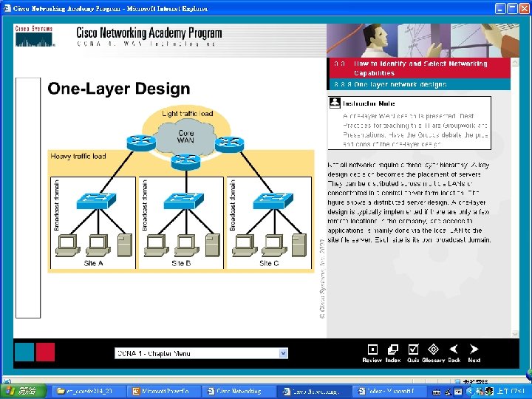The image size is (532, 399).
Task: Click the content panel scrollbar down arrow
Action: pos(515,333)
